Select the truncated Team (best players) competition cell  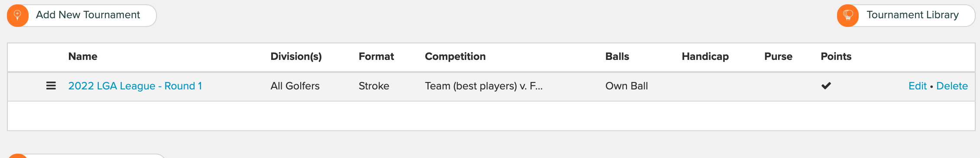pyautogui.click(x=484, y=86)
